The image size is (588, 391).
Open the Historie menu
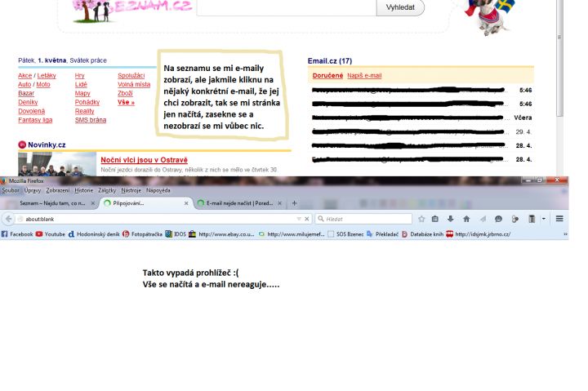pos(83,190)
